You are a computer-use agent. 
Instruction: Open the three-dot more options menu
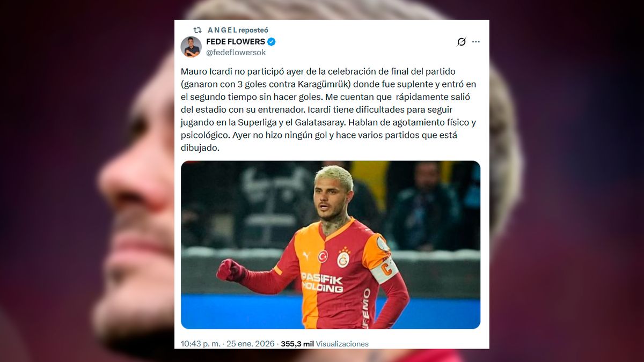pos(476,42)
